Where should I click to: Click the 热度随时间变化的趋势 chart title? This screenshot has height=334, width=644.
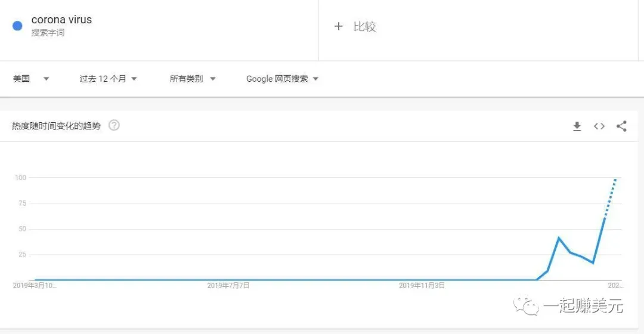(x=56, y=126)
